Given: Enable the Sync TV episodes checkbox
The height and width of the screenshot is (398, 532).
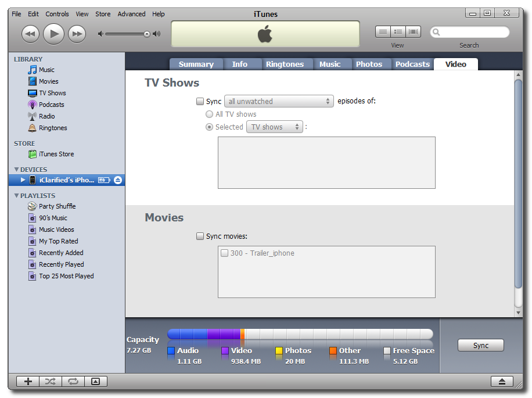Looking at the screenshot, I should pos(200,101).
